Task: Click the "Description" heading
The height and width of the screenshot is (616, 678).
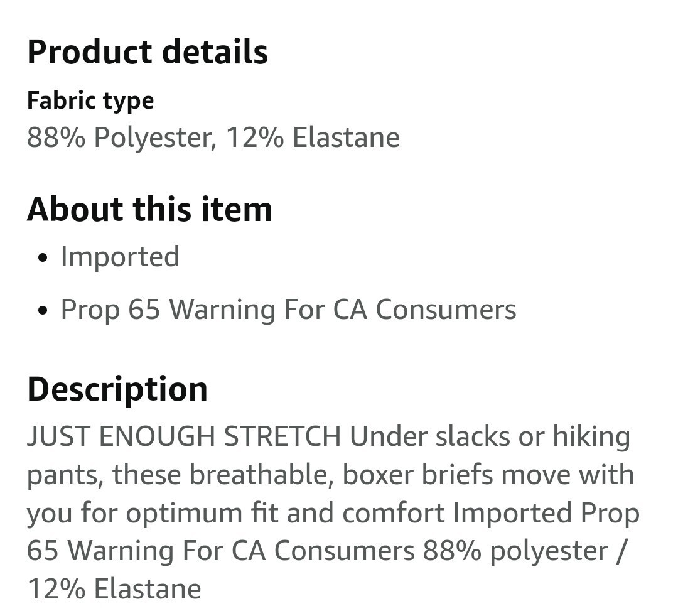Action: pos(117,389)
